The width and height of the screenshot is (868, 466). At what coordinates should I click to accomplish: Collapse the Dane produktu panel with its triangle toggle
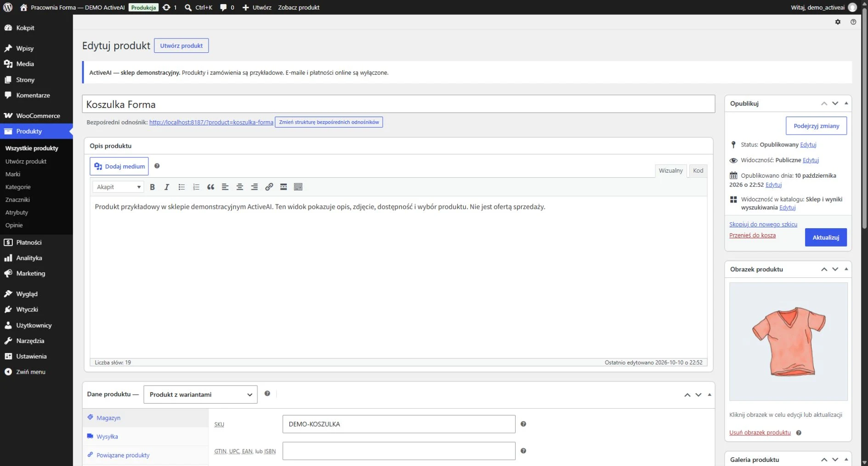(709, 394)
